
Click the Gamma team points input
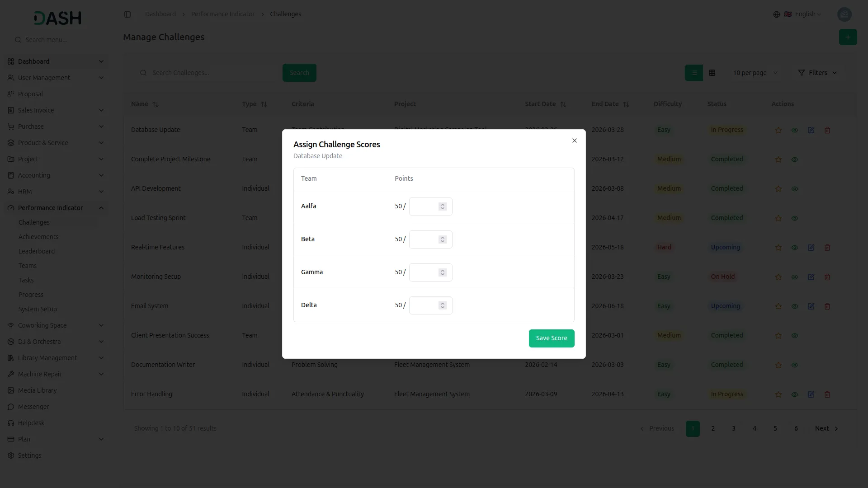pyautogui.click(x=424, y=272)
